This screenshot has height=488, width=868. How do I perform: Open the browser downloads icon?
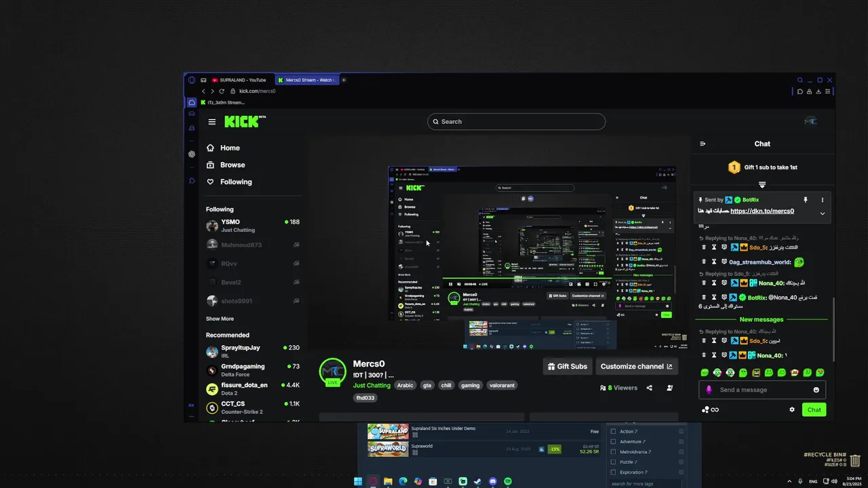(x=818, y=91)
